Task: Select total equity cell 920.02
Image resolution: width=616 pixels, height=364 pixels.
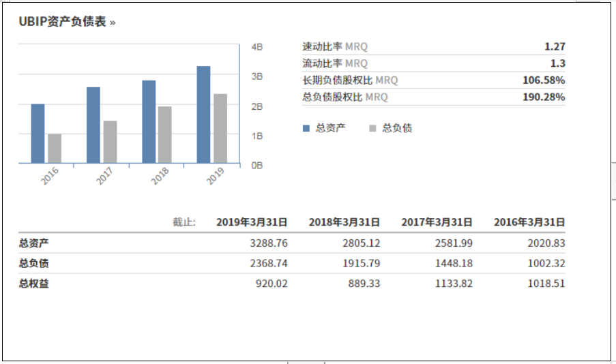Action: 272,284
